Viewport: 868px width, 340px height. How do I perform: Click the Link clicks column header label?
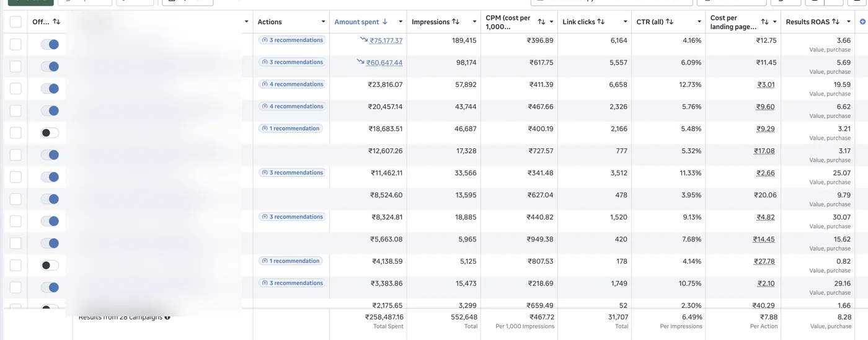(578, 22)
